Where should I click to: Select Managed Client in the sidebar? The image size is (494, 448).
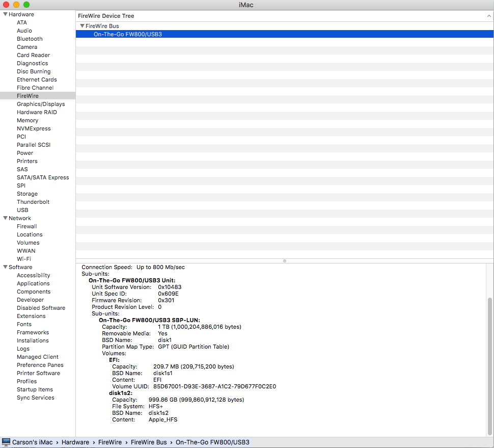[38, 357]
